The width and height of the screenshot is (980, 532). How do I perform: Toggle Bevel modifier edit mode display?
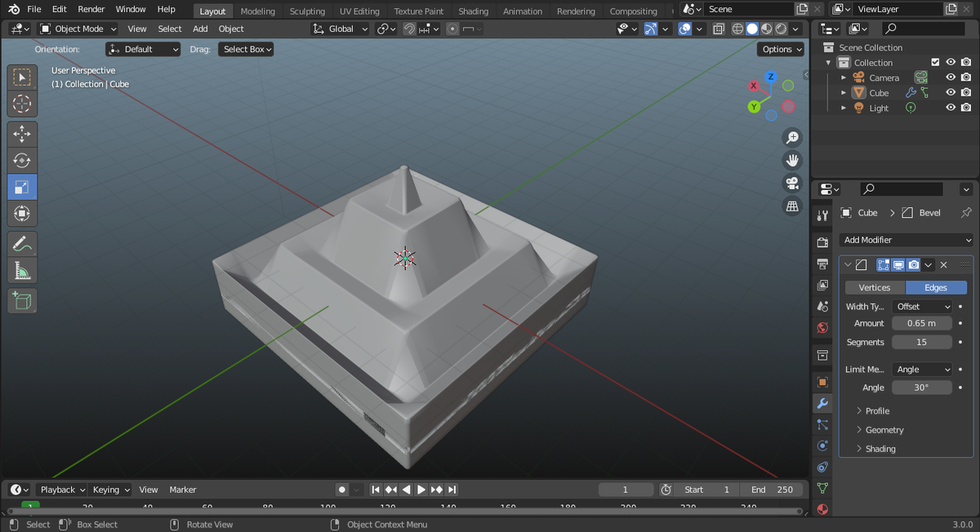pos(883,264)
